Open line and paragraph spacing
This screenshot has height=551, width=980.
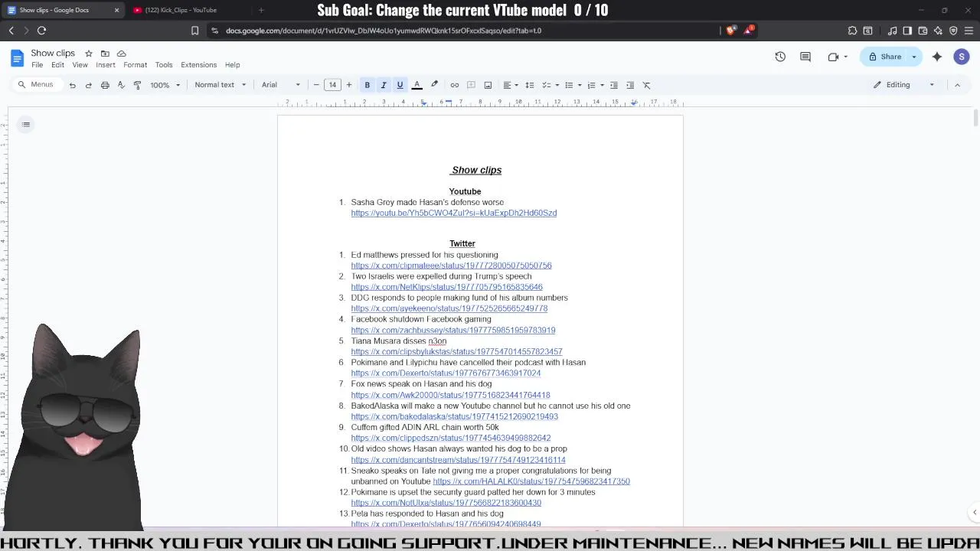point(530,85)
